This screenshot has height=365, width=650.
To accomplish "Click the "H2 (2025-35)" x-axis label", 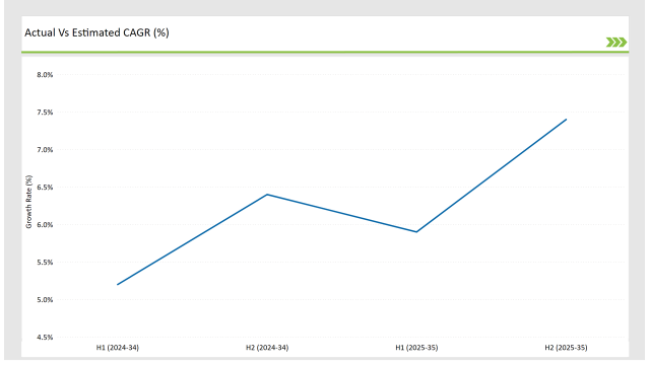I will pos(566,348).
